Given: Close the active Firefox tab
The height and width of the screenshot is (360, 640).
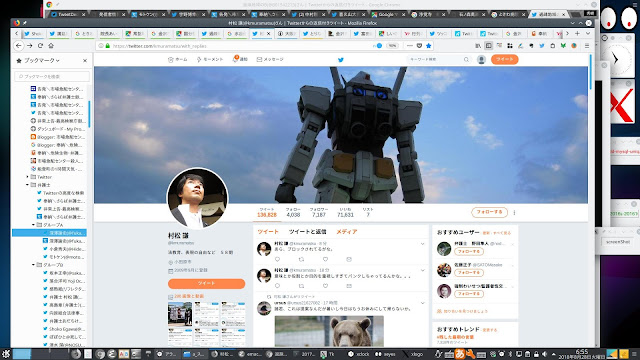Looking at the screenshot, I should click(x=268, y=33).
